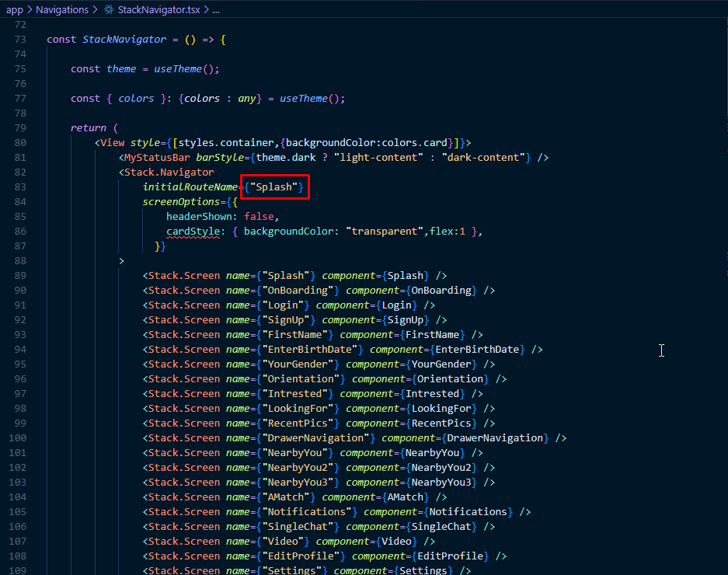Select the StackNavigator.tsx breadcrumb item
This screenshot has width=728, height=575.
pyautogui.click(x=158, y=10)
